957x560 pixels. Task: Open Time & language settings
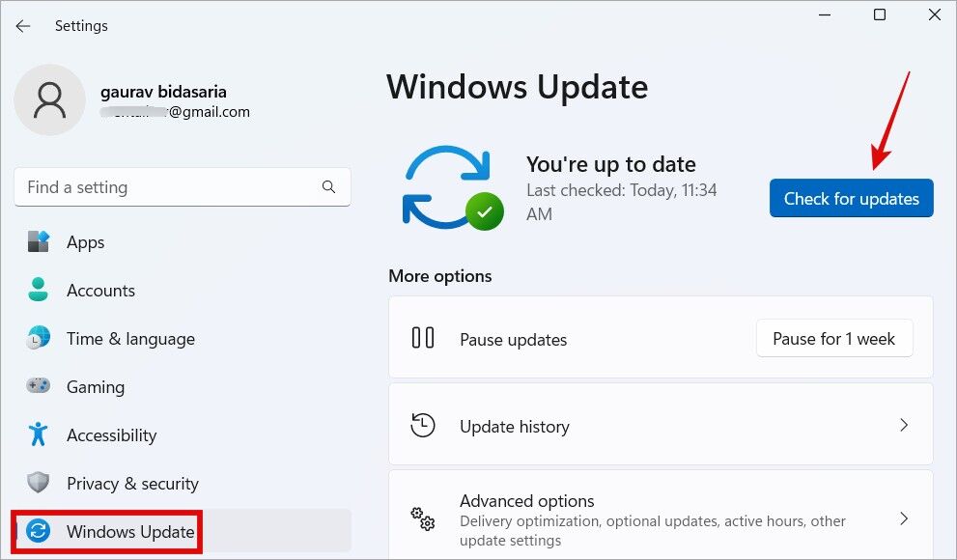click(x=183, y=339)
